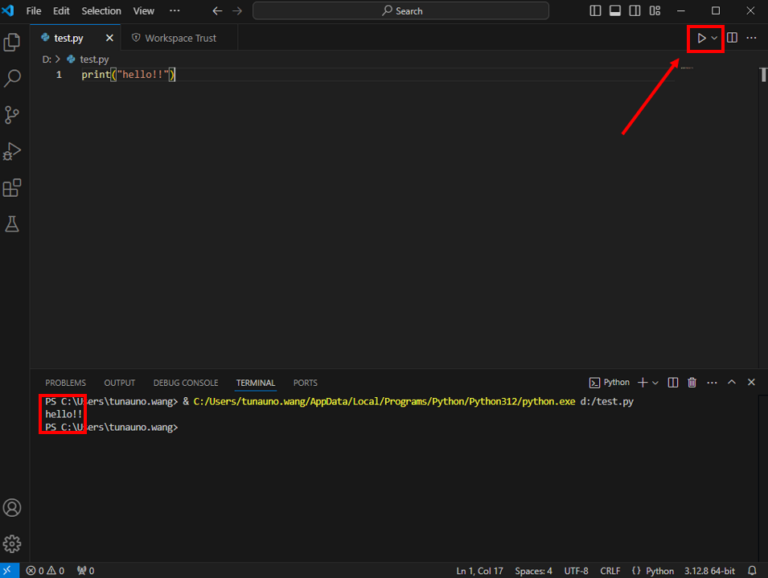Viewport: 768px width, 578px height.
Task: Maximize the terminal panel size chevron
Action: [x=731, y=383]
